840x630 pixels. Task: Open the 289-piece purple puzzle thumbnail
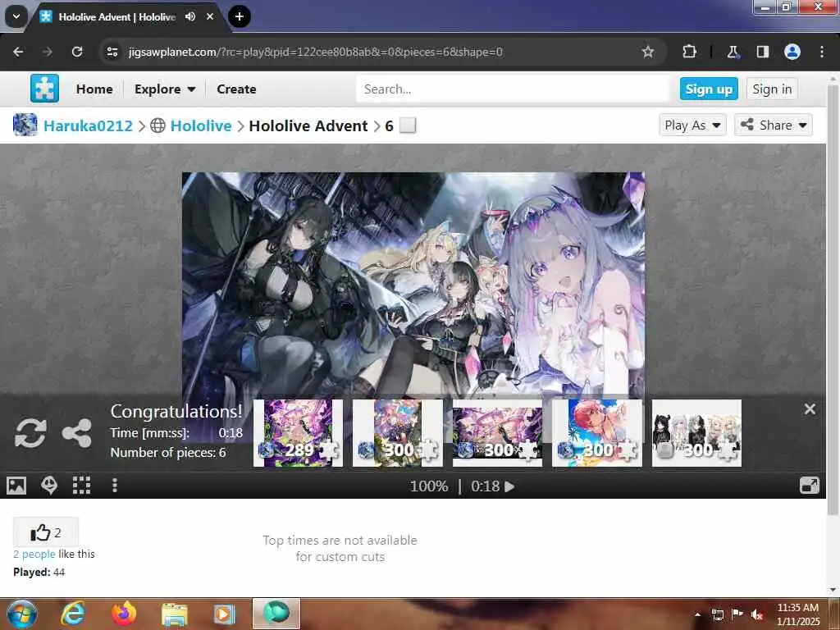click(298, 433)
